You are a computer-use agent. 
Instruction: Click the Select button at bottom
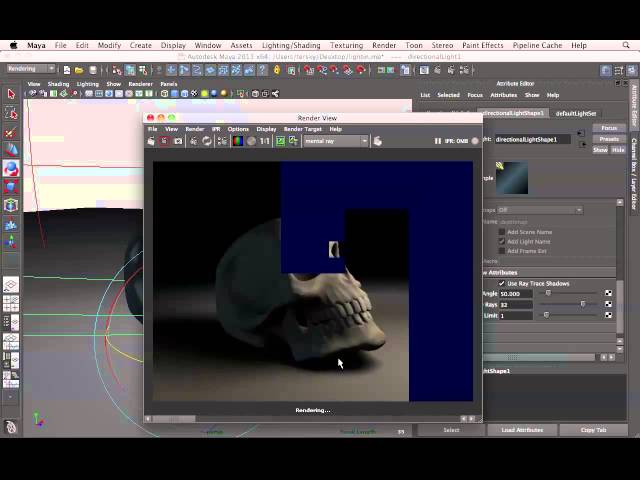tap(451, 430)
